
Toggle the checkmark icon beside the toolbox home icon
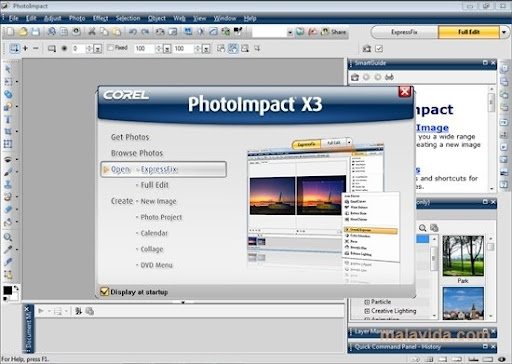[379, 49]
